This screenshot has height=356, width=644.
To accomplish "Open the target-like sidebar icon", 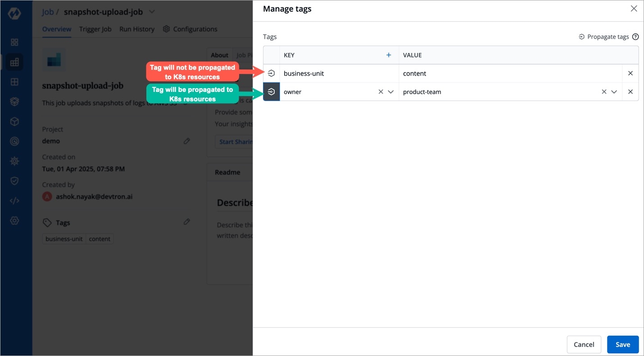I will 14,141.
